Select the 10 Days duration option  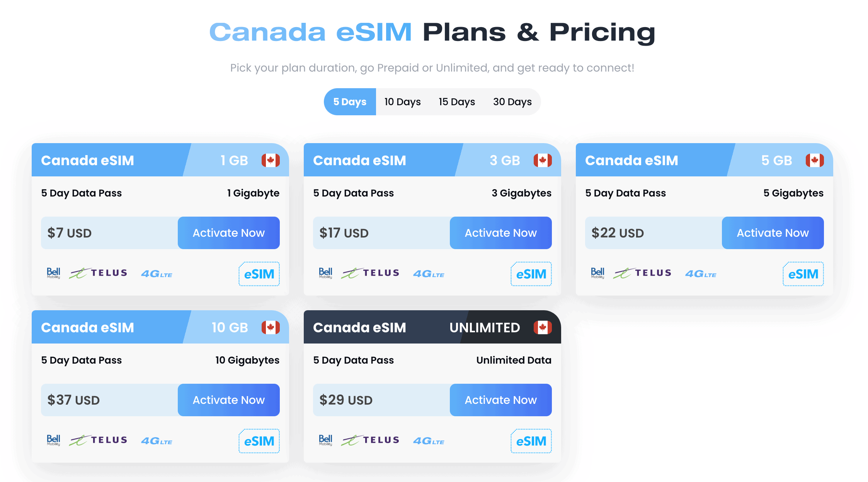(402, 102)
